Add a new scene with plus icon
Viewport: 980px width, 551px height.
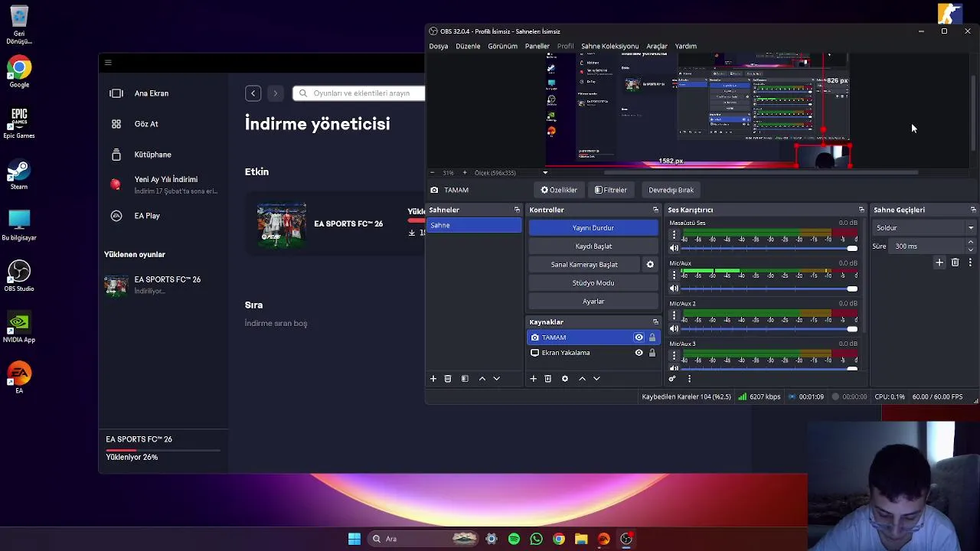click(433, 379)
